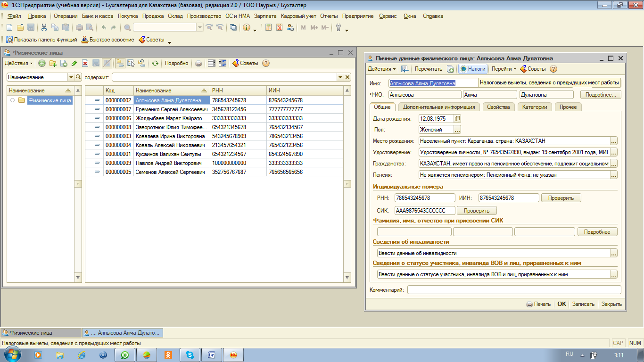Click the help question mark in list window
This screenshot has height=362, width=644.
(x=265, y=63)
